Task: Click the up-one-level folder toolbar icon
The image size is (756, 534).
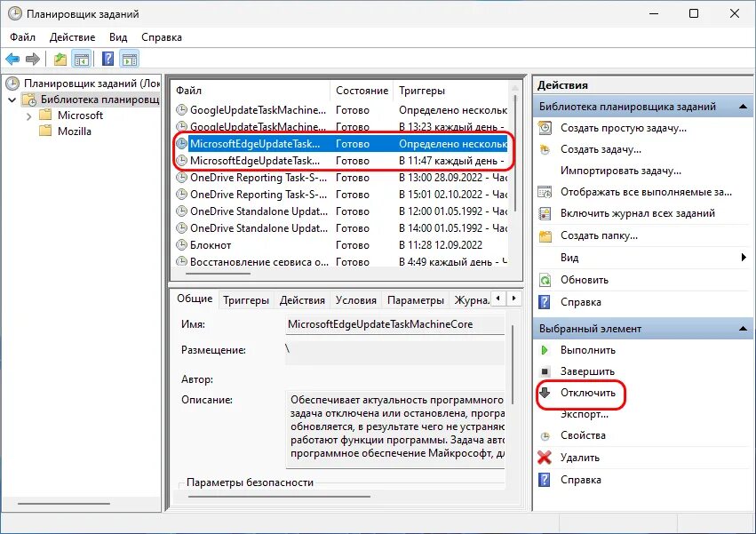Action: pos(60,60)
